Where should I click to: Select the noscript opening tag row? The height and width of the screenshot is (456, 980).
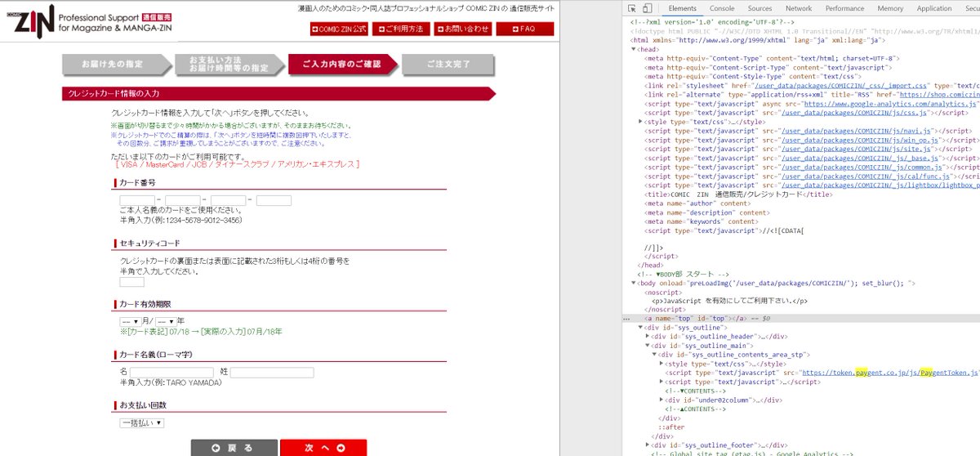tap(664, 292)
